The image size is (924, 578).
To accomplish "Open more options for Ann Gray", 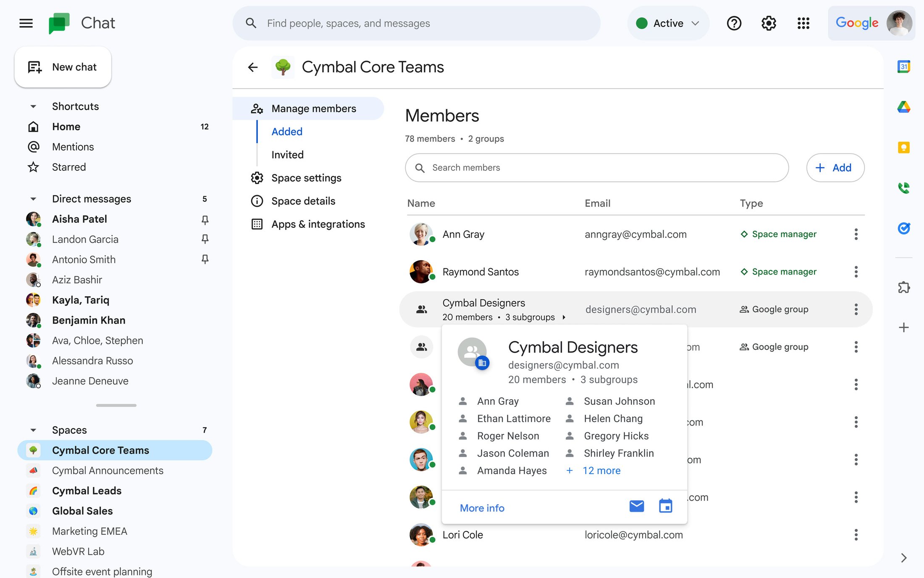I will pyautogui.click(x=856, y=234).
